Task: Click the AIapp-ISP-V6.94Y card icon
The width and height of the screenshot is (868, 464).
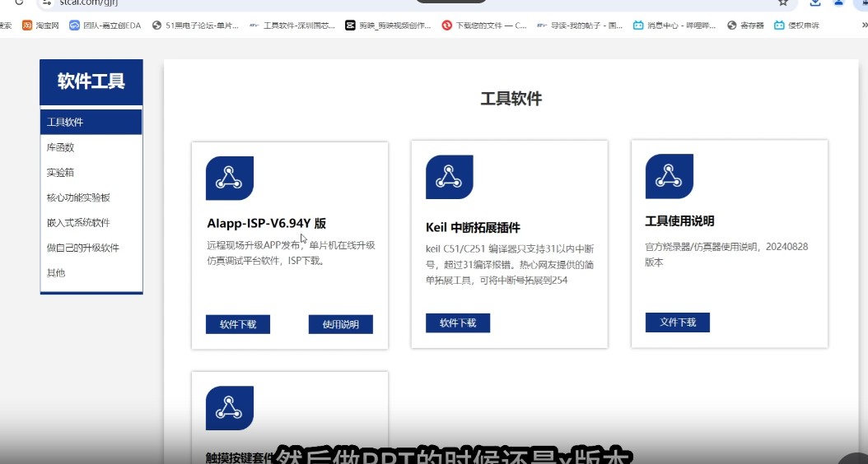Action: 230,178
